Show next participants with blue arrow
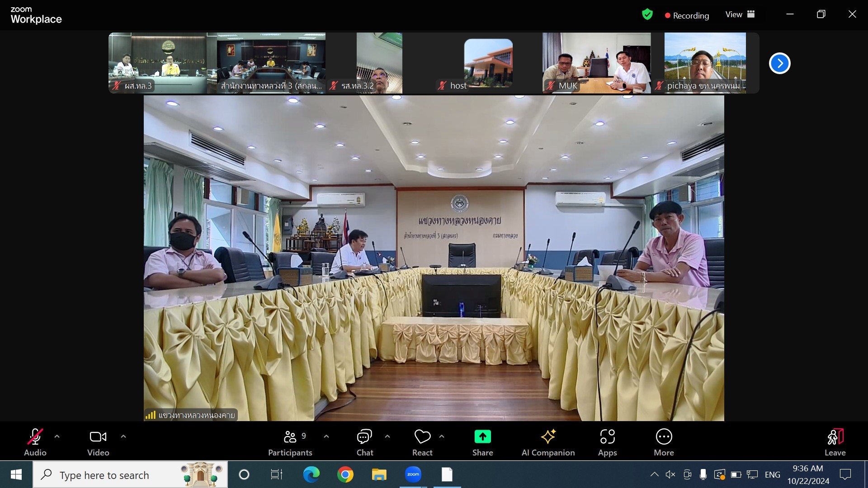868x488 pixels. pos(779,63)
